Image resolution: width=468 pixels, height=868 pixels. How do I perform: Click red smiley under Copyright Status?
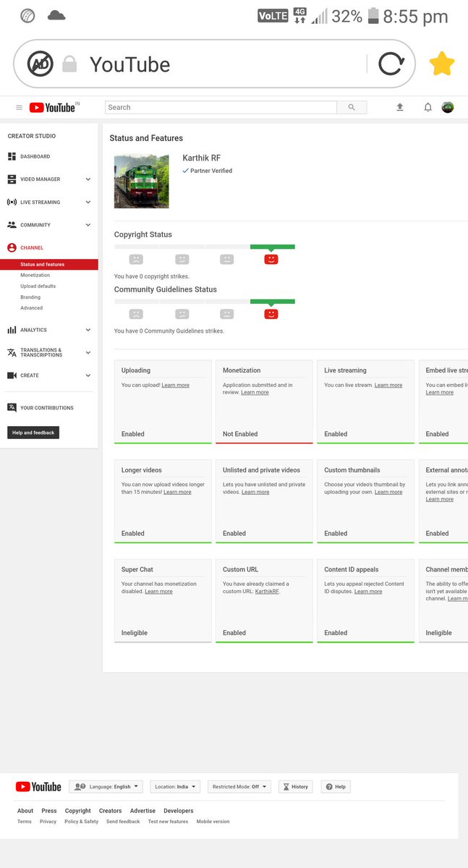pos(271,259)
